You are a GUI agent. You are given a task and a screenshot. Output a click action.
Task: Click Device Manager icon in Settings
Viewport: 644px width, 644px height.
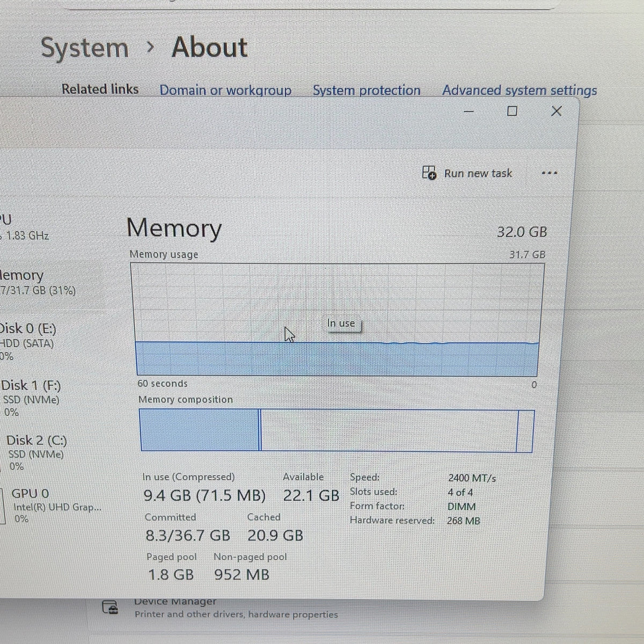click(x=109, y=608)
